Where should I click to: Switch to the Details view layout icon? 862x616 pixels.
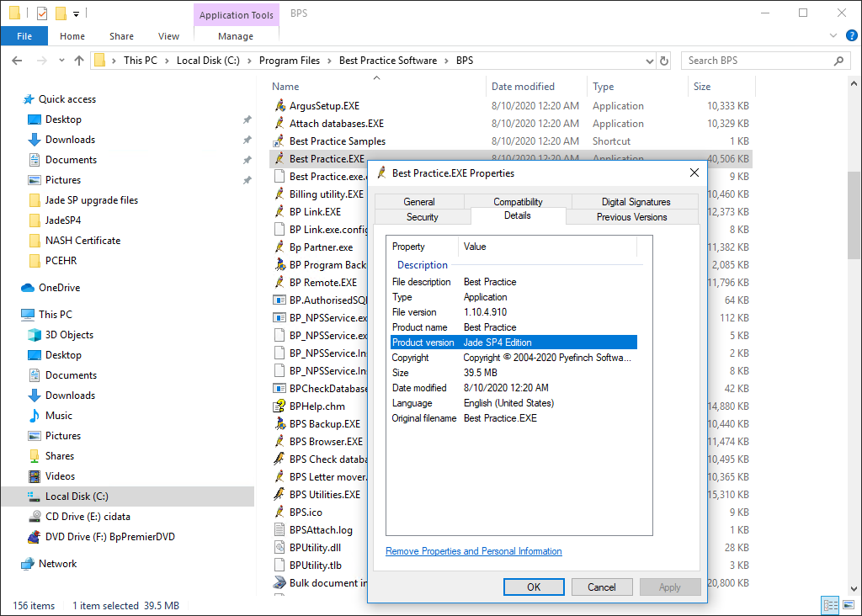point(830,606)
